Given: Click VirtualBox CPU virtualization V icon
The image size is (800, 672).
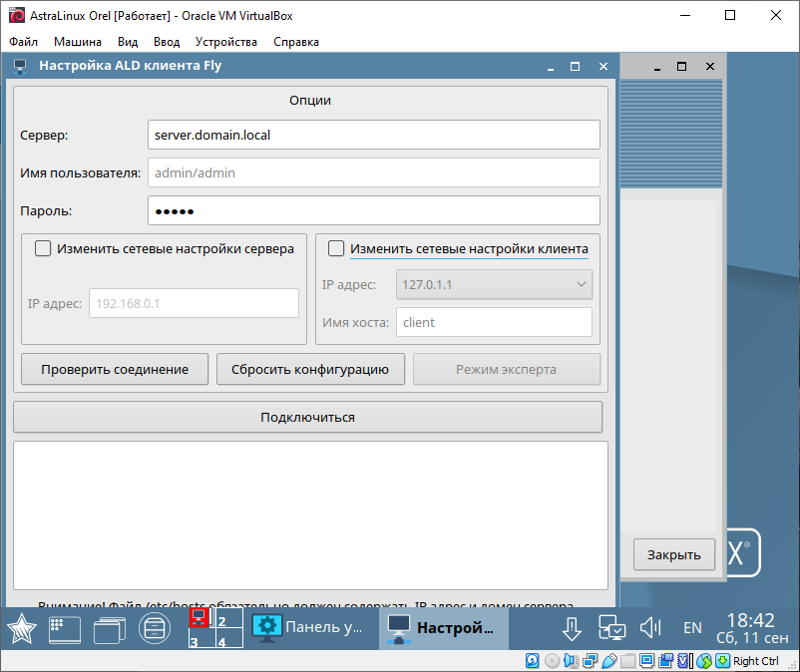Looking at the screenshot, I should [x=685, y=661].
